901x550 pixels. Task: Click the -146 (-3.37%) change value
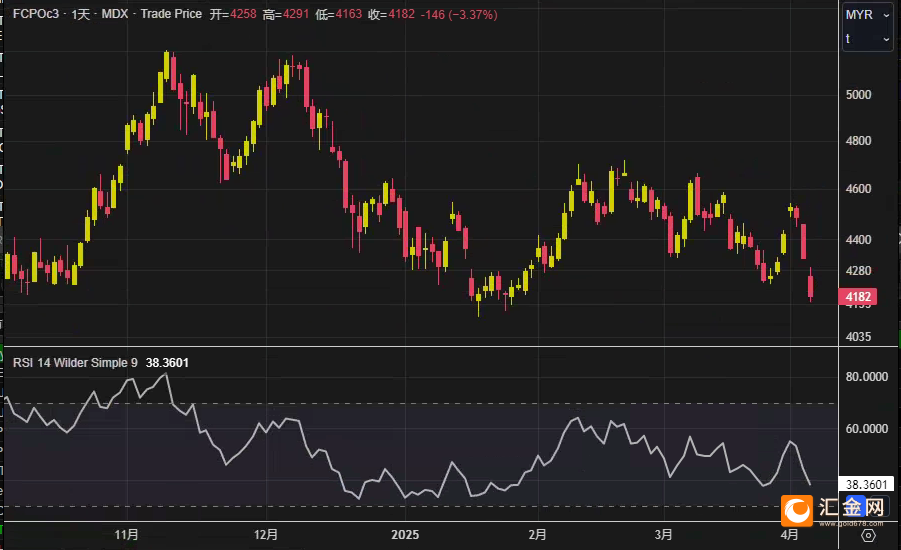[x=459, y=14]
